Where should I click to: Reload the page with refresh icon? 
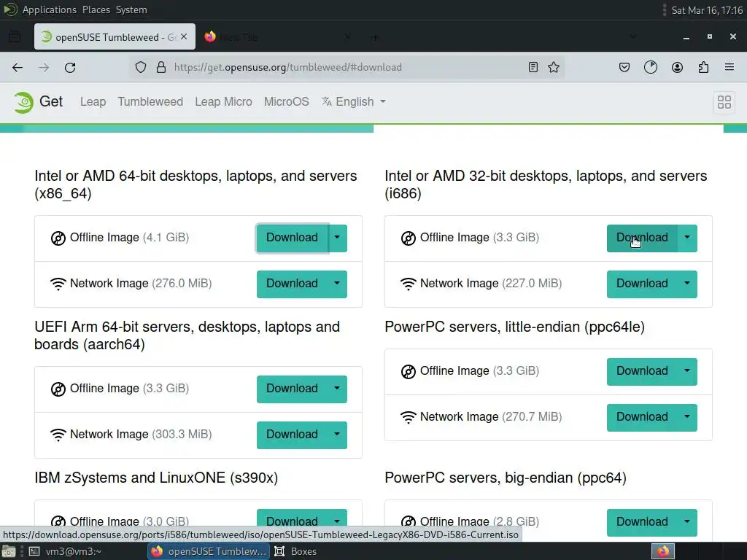pos(70,68)
